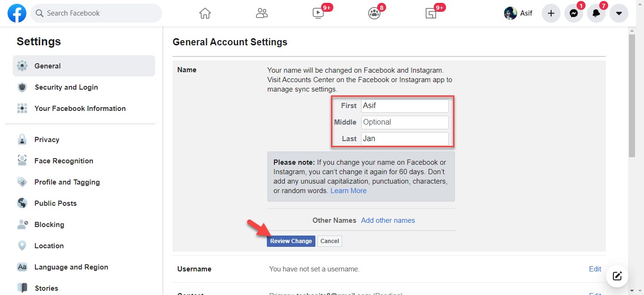Click the Facebook logo icon
Viewport: 644px width, 295px height.
point(17,13)
